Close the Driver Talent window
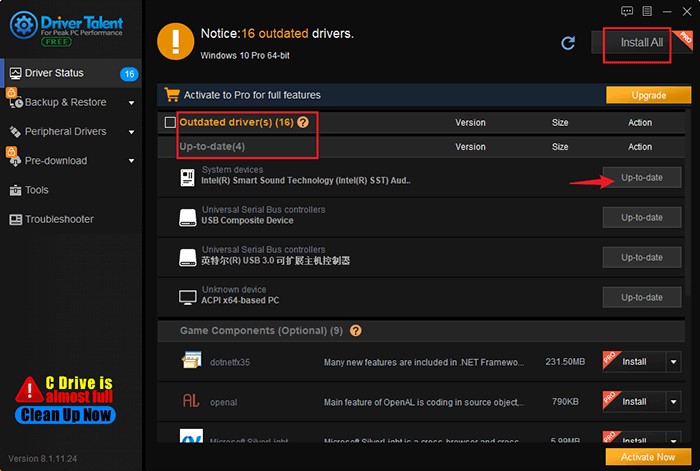 coord(687,12)
